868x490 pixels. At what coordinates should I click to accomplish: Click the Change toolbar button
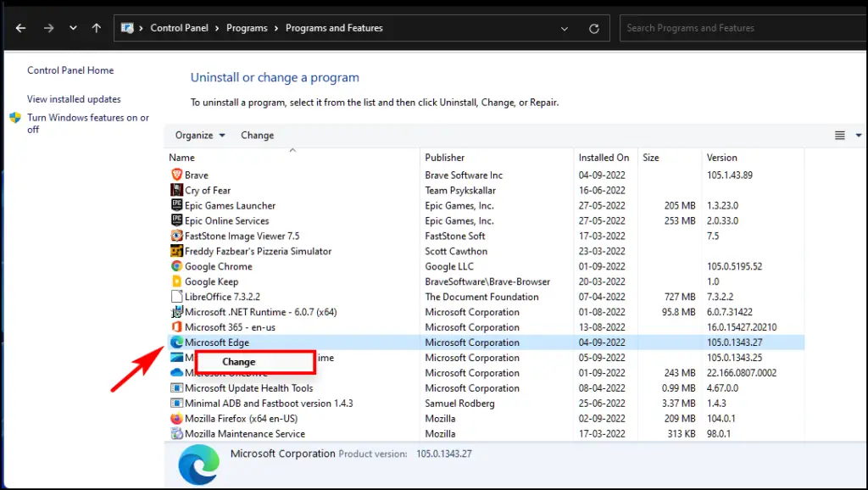[258, 135]
